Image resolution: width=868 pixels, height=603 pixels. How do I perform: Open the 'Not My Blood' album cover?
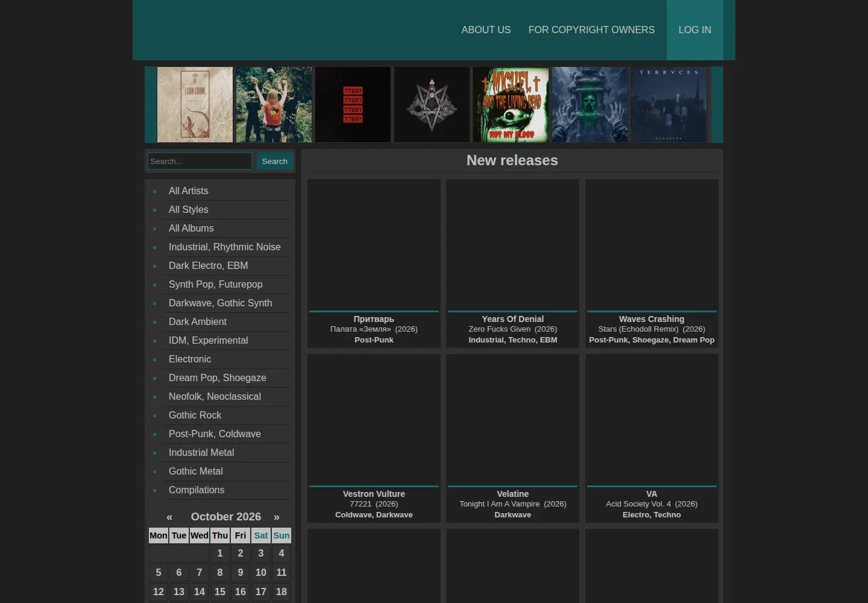(x=511, y=104)
